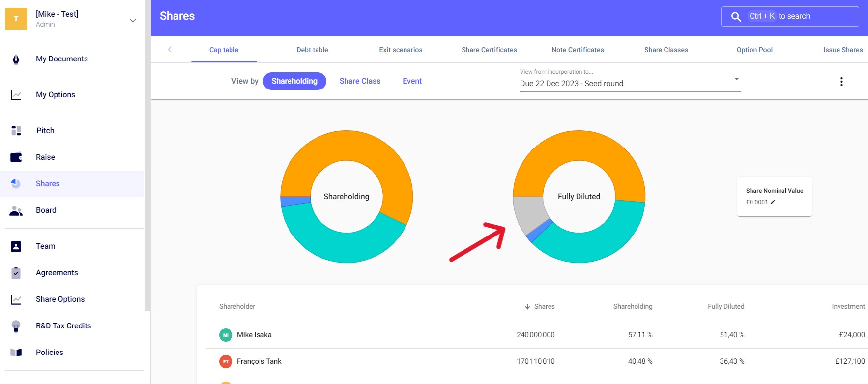Open the R&D Tax Credits lightbulb icon
The image size is (868, 384).
coord(16,326)
